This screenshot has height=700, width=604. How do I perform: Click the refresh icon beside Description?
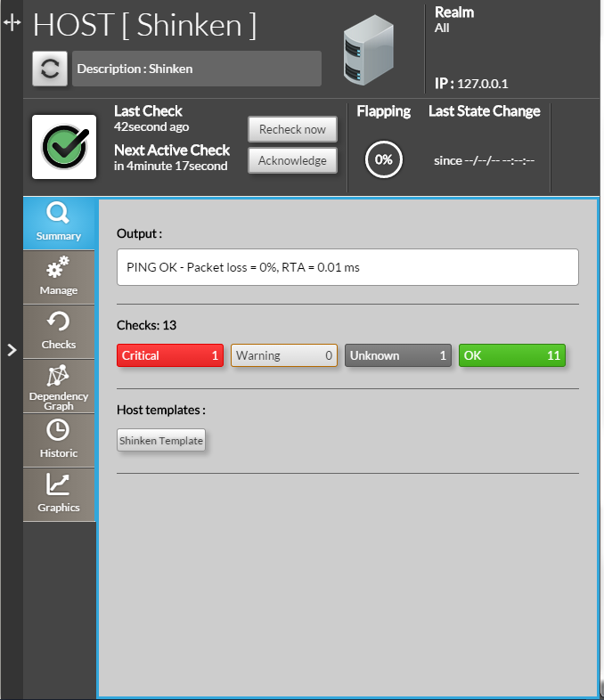pos(51,69)
